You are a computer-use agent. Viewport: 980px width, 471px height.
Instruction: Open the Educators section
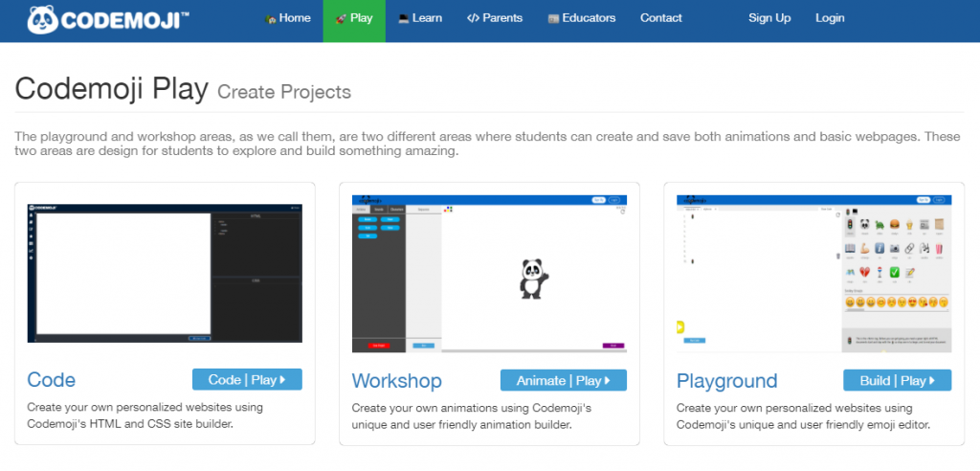(581, 18)
